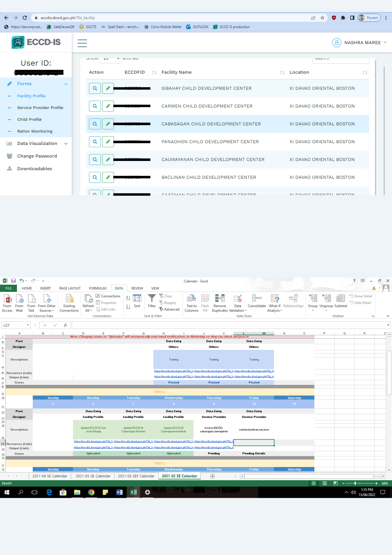392x555 pixels.
Task: Open Service Provider Profile form
Action: (x=40, y=108)
